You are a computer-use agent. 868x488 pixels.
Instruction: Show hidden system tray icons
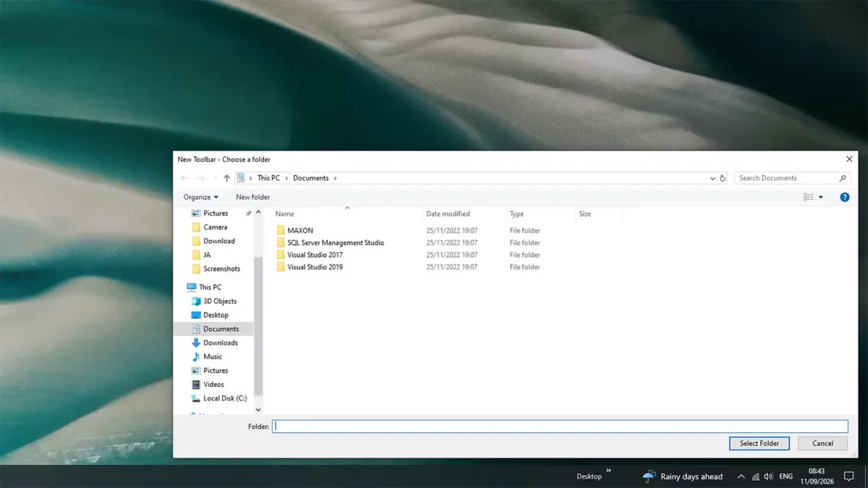click(741, 476)
